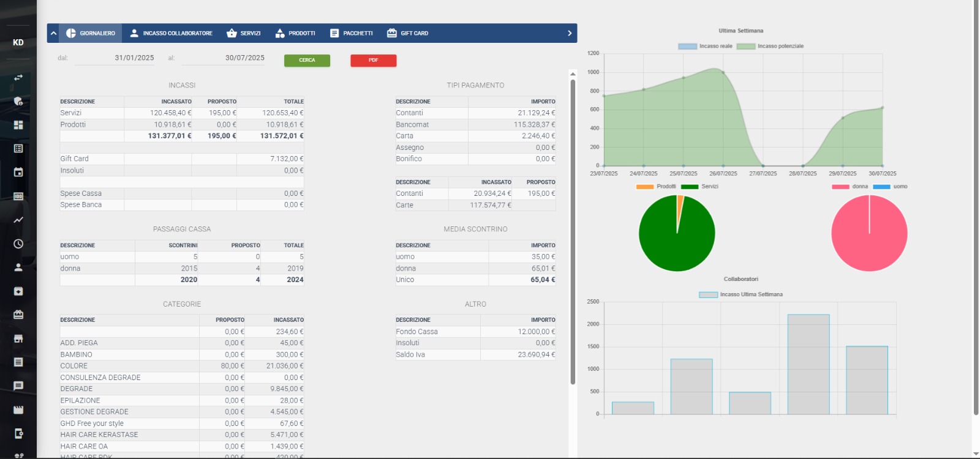
Task: Collapse the report tab bar with the up chevron
Action: pos(54,33)
